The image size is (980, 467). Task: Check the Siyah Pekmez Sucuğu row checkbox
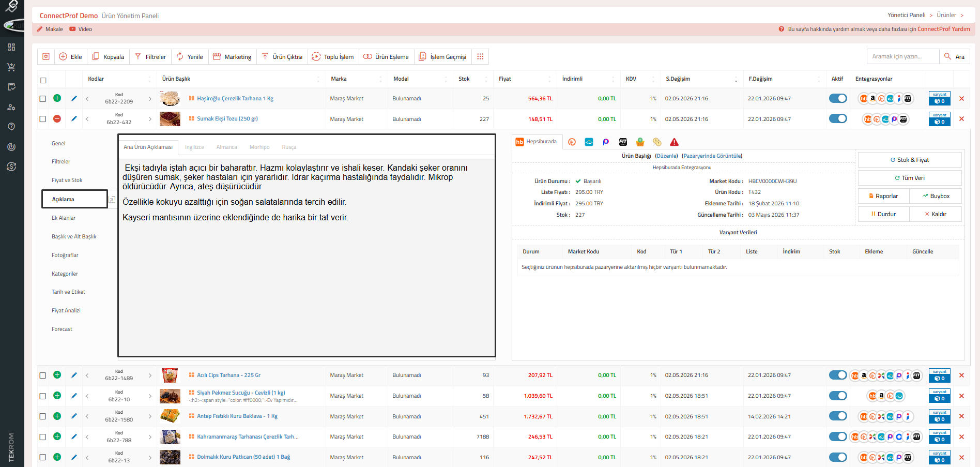[x=43, y=396]
